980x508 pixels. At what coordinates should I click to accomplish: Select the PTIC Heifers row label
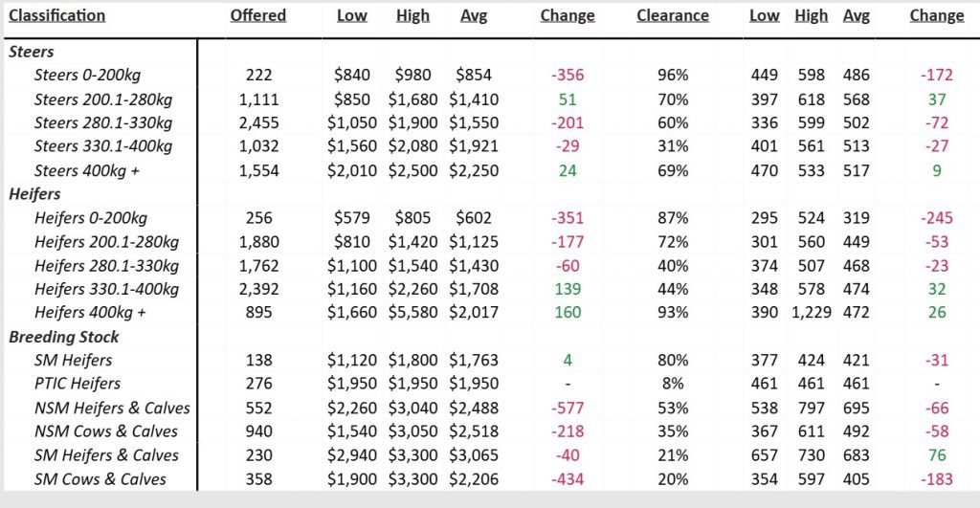point(78,384)
